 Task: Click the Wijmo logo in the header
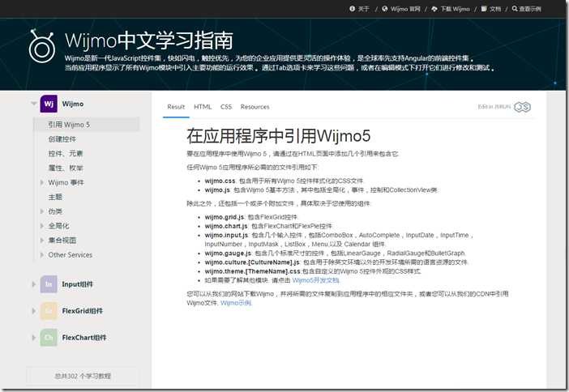coord(41,45)
